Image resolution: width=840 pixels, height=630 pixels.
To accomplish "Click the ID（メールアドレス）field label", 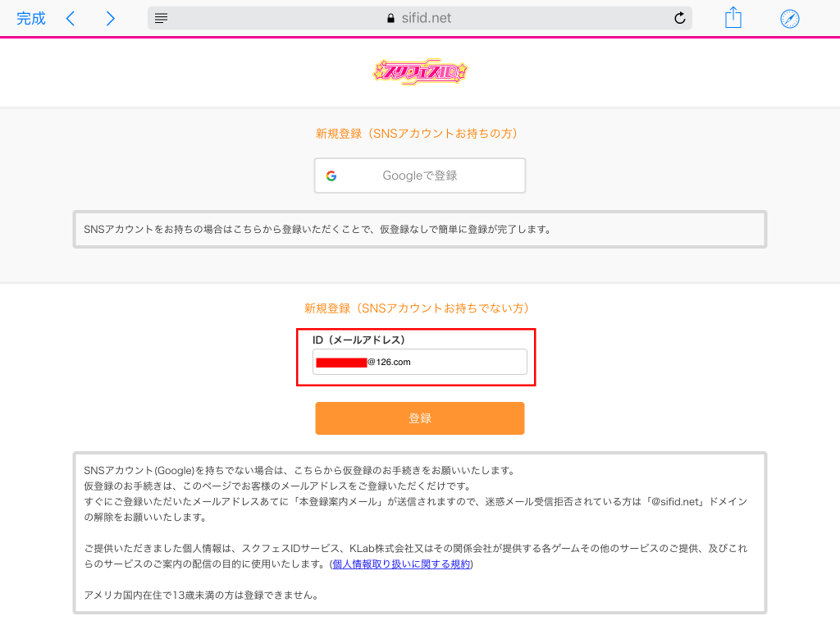I will click(358, 340).
